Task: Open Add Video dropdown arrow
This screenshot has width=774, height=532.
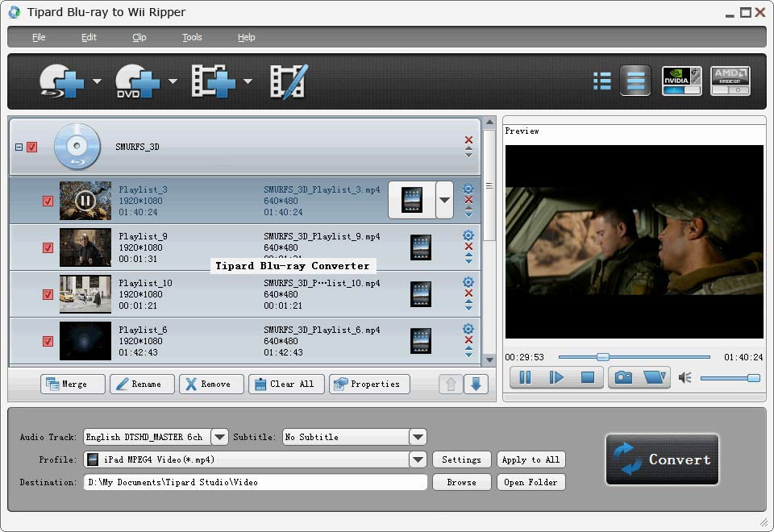Action: tap(248, 81)
